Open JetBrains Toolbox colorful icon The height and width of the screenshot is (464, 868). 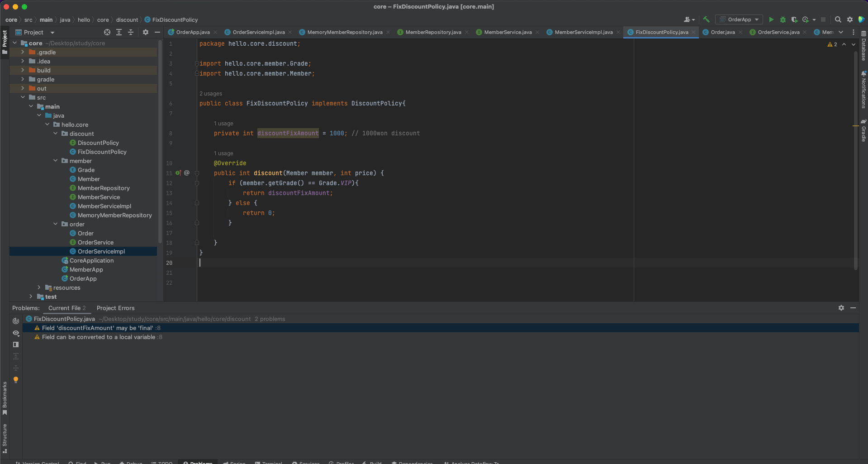click(x=862, y=19)
